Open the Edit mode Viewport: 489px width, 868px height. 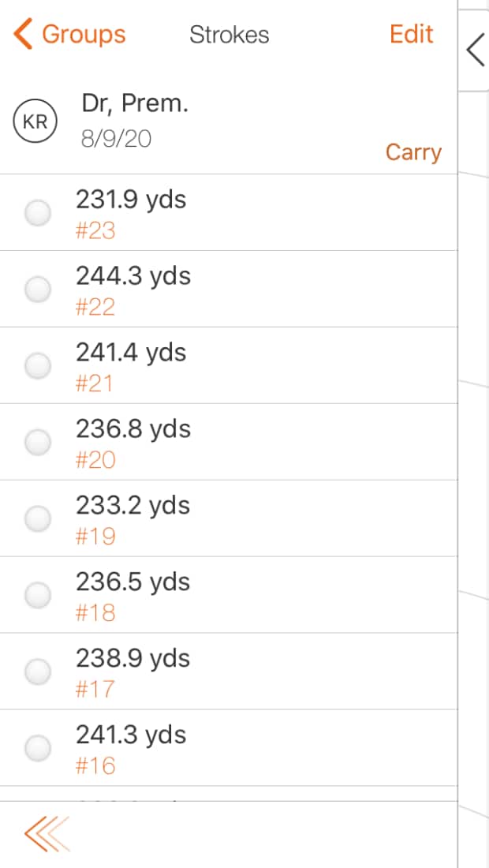(x=411, y=35)
